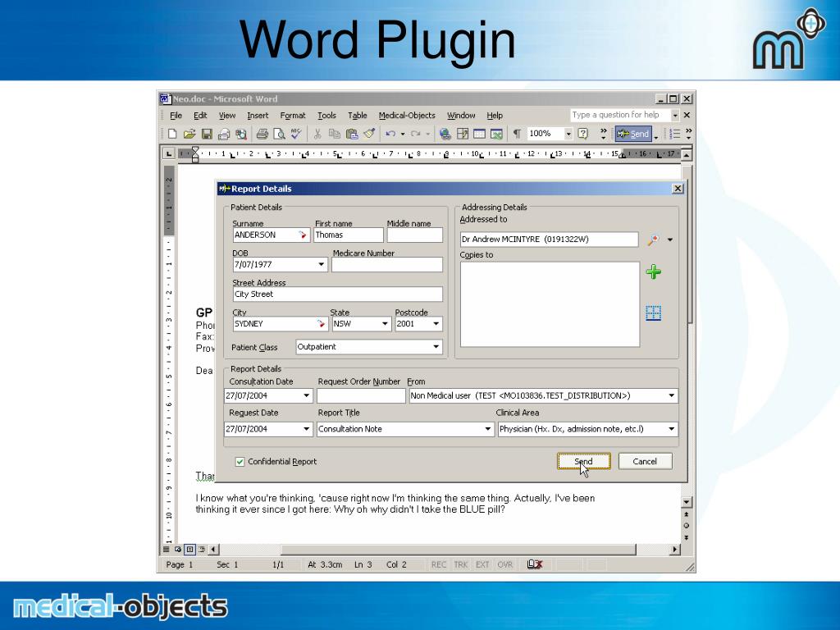The height and width of the screenshot is (630, 840).
Task: Expand the Clinical Area dropdown
Action: coord(671,429)
